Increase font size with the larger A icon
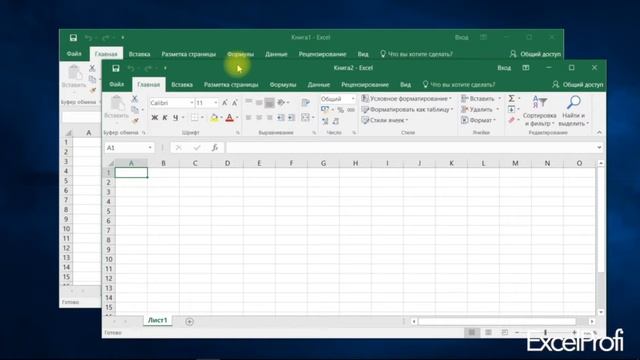The width and height of the screenshot is (640, 360). [x=224, y=103]
